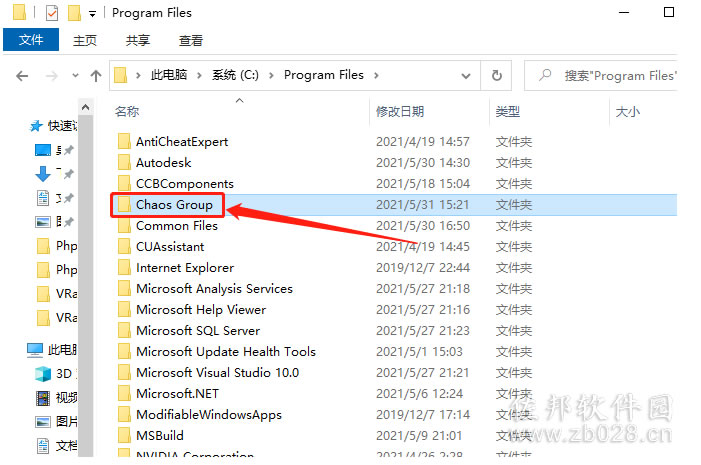Open the recent locations dropdown arrow
Viewport: 701px width, 465px height.
(x=75, y=76)
